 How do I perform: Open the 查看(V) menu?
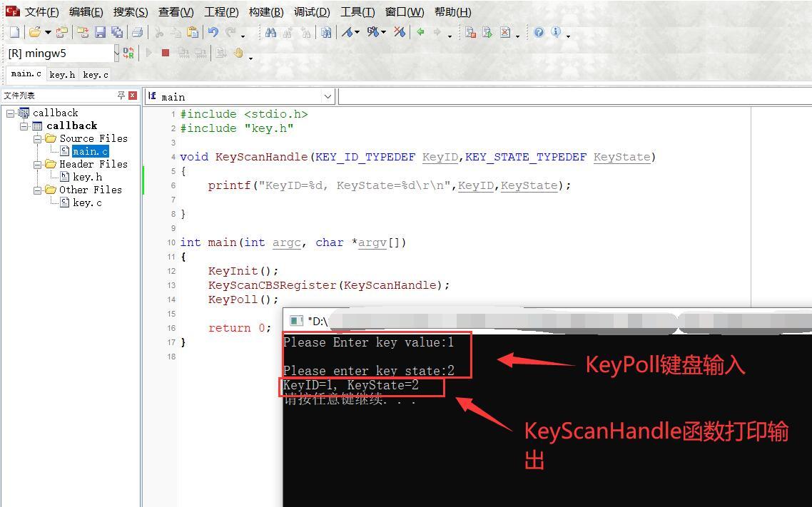176,11
